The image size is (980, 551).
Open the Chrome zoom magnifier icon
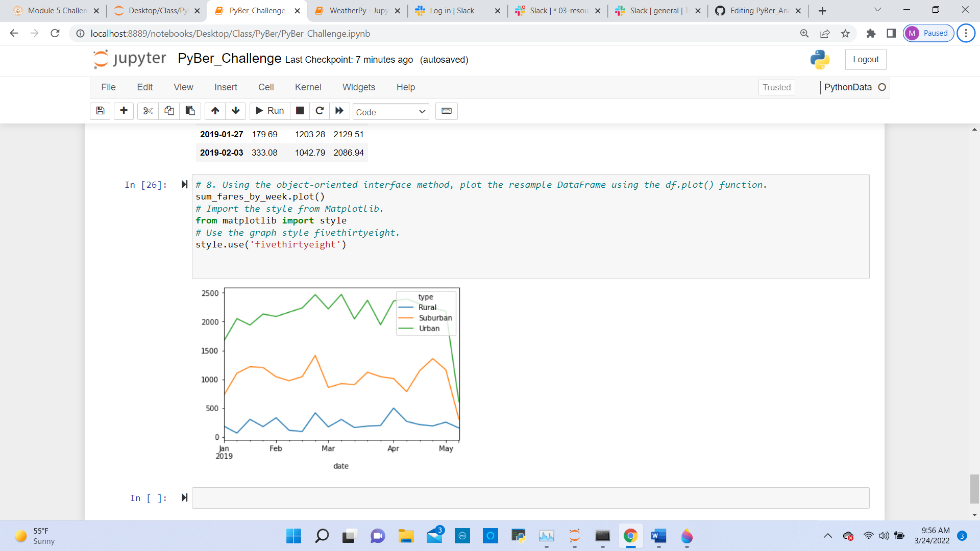(804, 33)
